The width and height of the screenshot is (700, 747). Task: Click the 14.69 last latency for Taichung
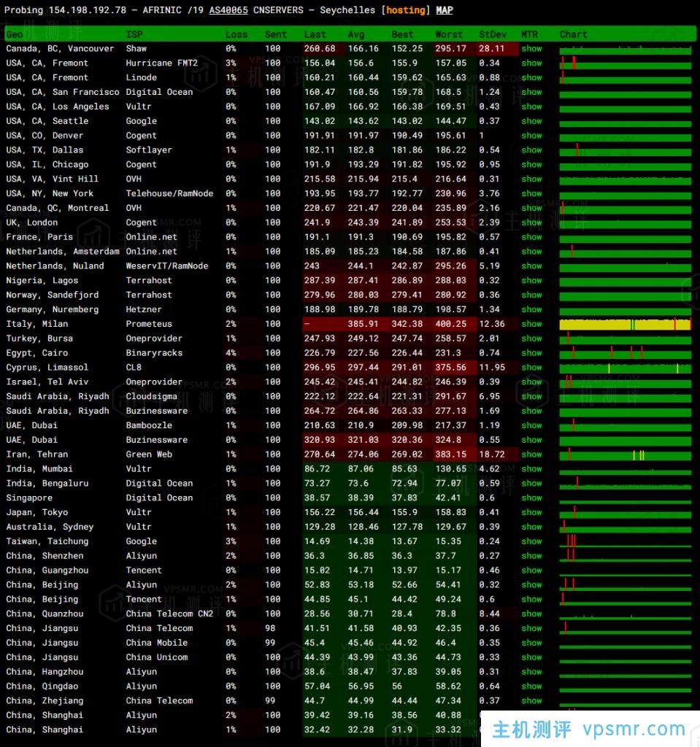point(317,541)
